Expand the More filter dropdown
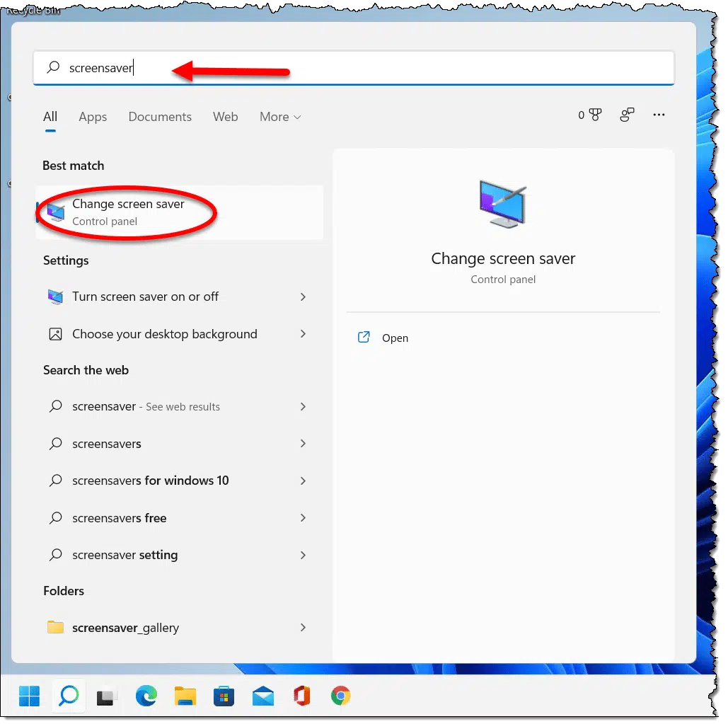 pyautogui.click(x=279, y=117)
